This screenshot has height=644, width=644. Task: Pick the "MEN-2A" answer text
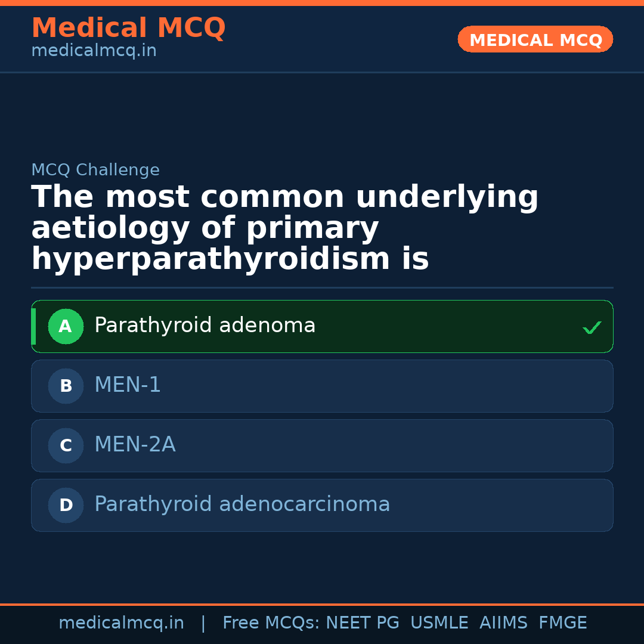point(135,445)
